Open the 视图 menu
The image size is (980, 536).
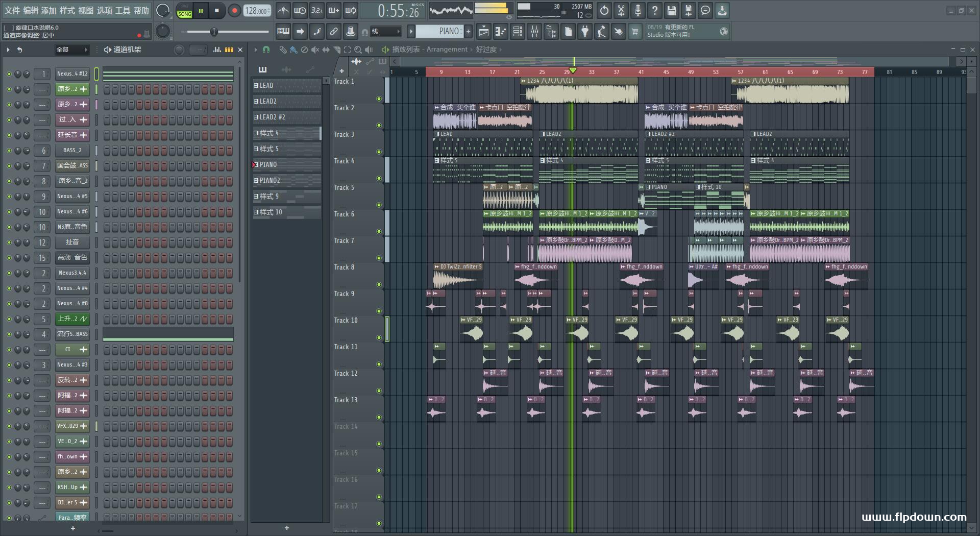tap(86, 10)
